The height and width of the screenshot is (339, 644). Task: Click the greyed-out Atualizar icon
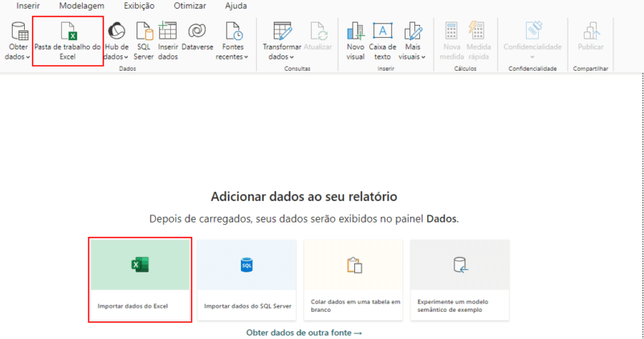(x=318, y=31)
